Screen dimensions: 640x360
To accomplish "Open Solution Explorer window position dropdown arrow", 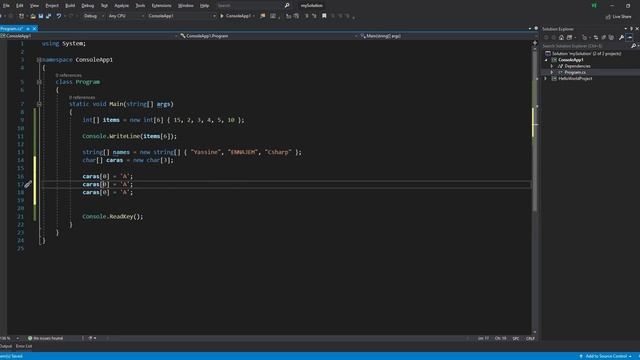I will tap(625, 29).
